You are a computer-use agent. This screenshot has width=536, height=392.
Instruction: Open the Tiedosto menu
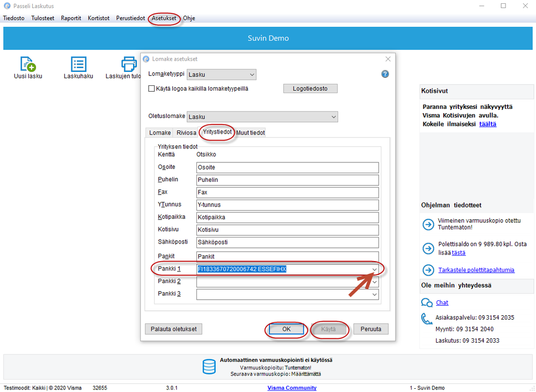tap(13, 18)
